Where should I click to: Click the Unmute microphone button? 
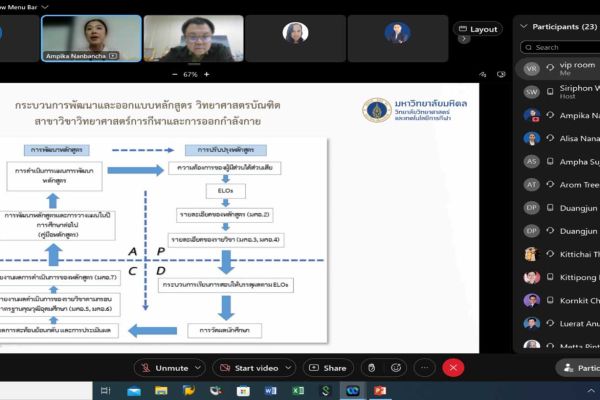pyautogui.click(x=164, y=368)
